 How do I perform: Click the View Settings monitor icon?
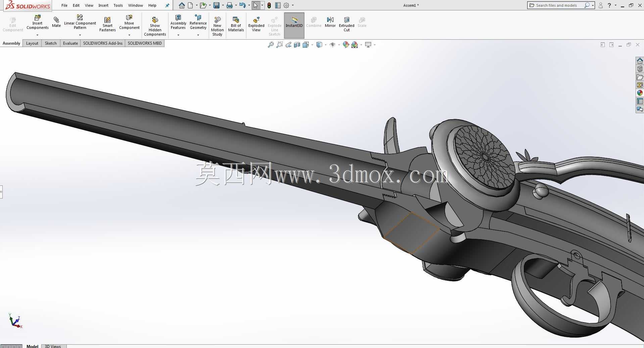pos(368,45)
